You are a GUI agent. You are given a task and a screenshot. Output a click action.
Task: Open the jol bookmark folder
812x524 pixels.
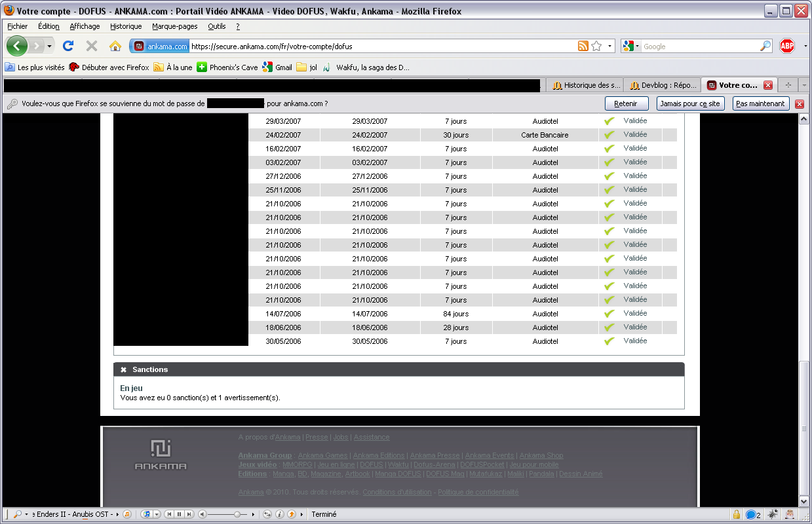click(x=307, y=67)
